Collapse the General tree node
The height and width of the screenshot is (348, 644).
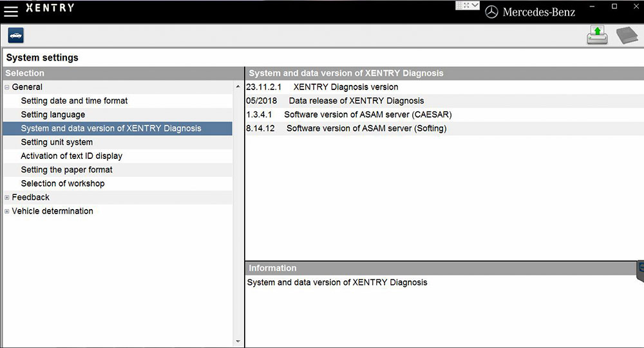[7, 87]
